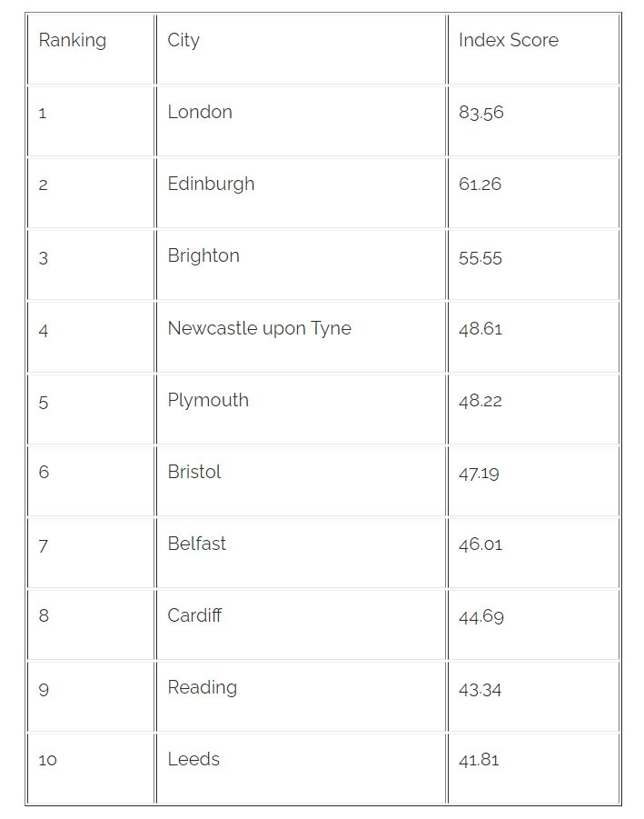This screenshot has height=819, width=644.
Task: Click the Ranking column header
Action: pyautogui.click(x=73, y=41)
